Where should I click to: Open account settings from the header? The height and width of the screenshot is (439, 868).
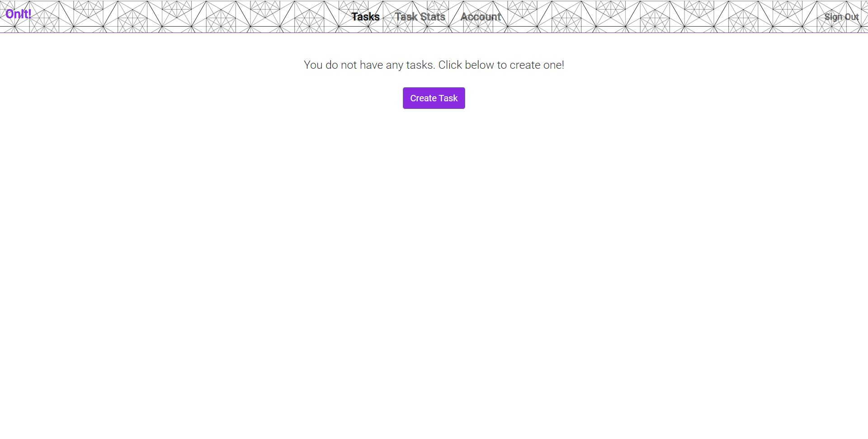click(481, 17)
